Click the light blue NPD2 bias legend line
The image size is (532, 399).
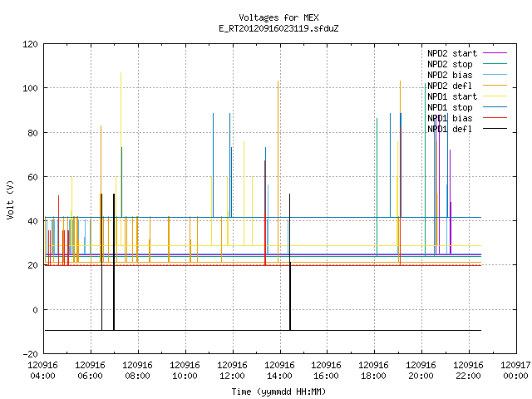[x=495, y=75]
